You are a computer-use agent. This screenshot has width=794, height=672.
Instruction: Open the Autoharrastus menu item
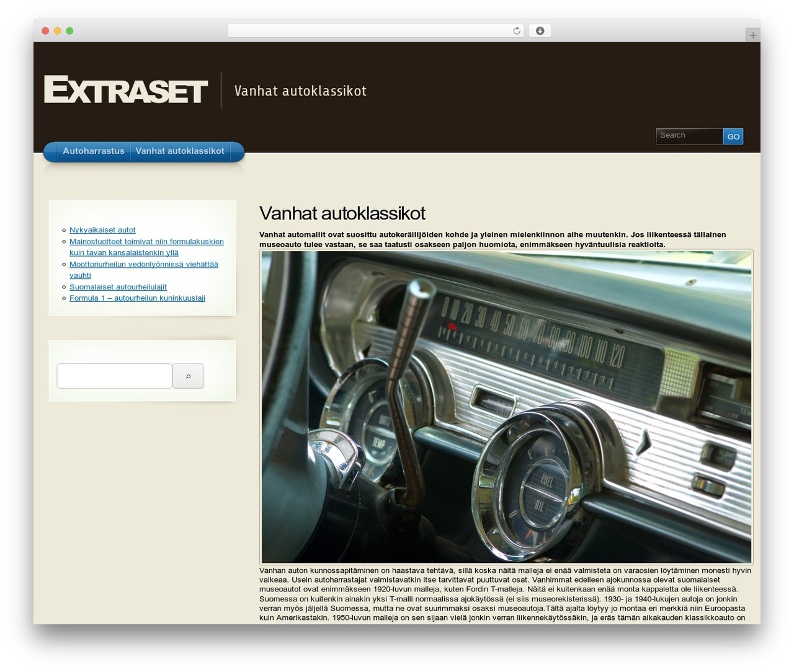click(94, 151)
